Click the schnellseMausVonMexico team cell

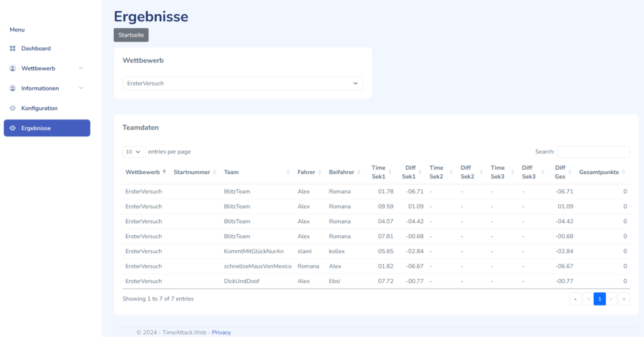point(257,266)
